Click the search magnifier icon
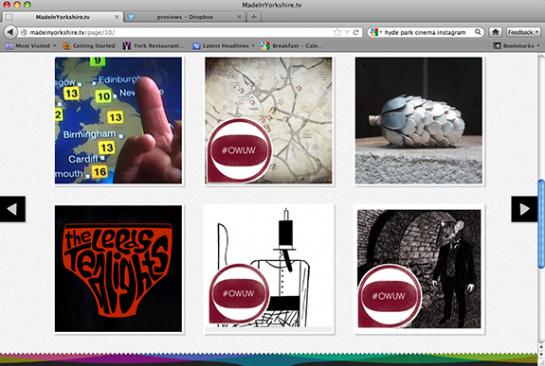545x366 pixels. [x=478, y=32]
